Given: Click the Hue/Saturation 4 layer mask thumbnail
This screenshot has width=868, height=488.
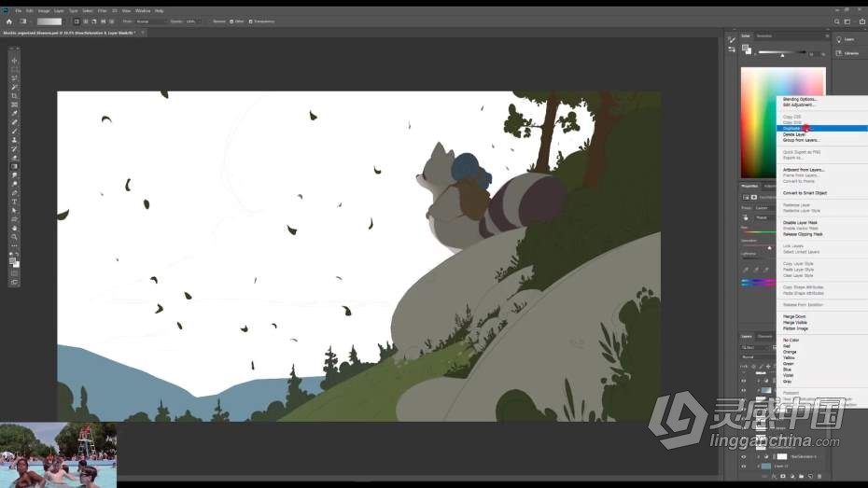Looking at the screenshot, I should pos(781,456).
